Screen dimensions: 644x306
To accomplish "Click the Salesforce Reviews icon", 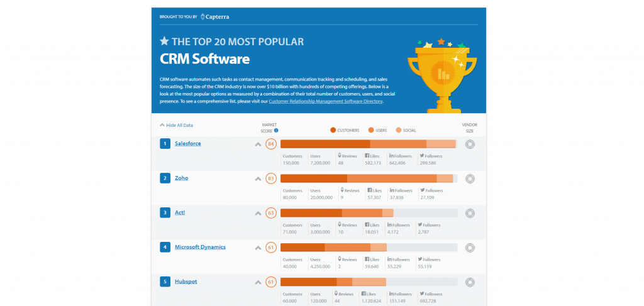I will [x=340, y=156].
